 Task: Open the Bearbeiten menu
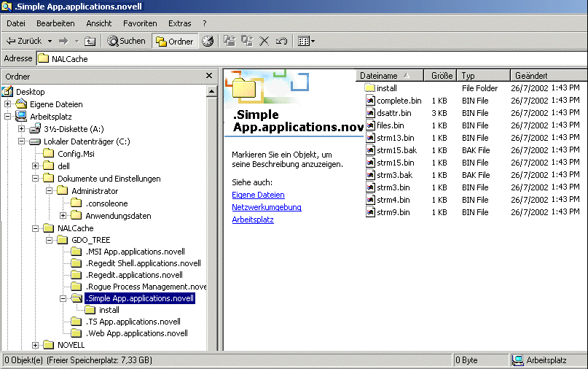tap(55, 23)
